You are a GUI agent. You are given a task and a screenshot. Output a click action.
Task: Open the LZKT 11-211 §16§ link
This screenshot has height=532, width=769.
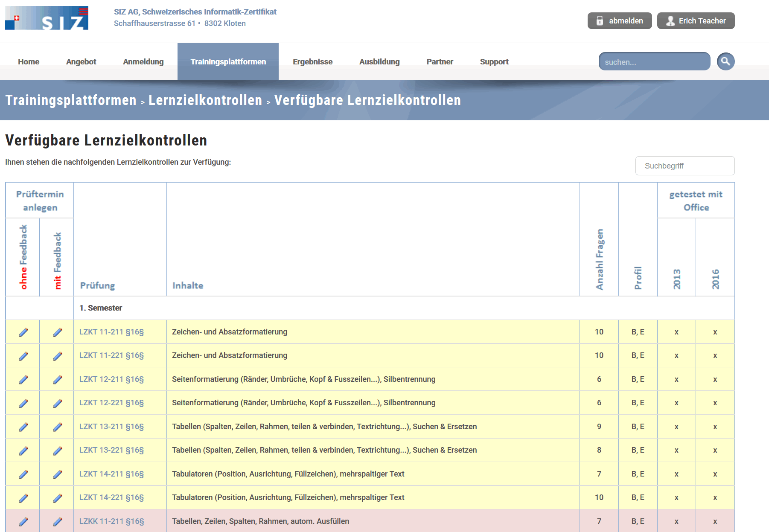click(x=111, y=332)
